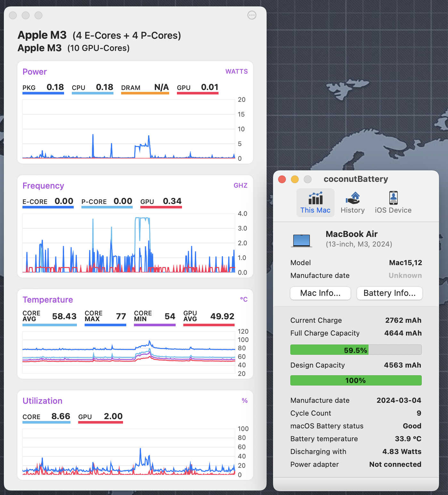Click the Cycle Count value 9

coord(419,413)
